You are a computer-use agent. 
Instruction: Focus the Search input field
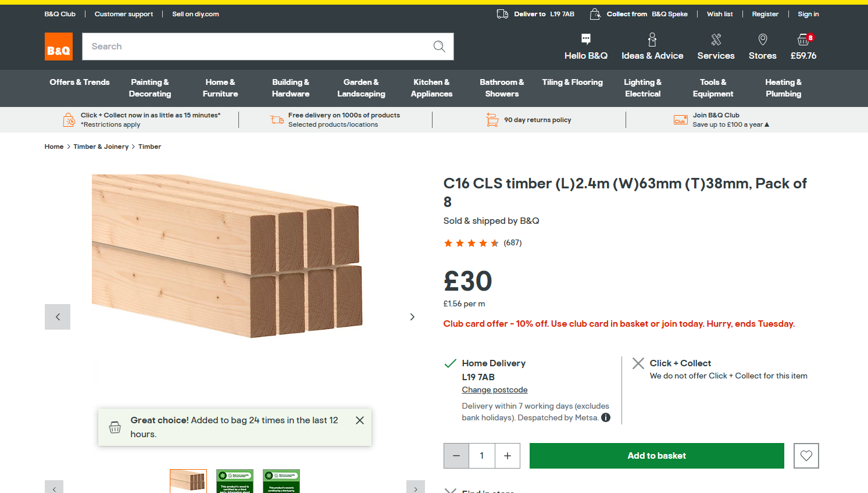pyautogui.click(x=256, y=47)
